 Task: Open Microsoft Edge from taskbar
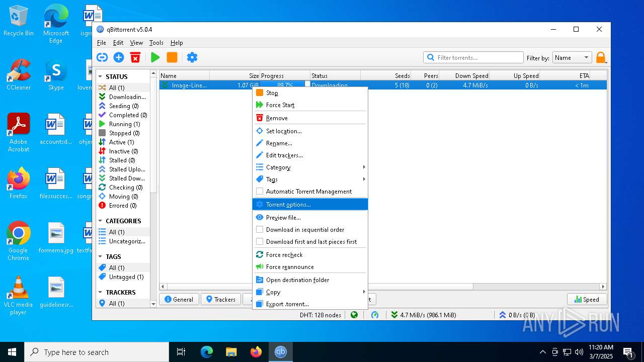click(207, 352)
